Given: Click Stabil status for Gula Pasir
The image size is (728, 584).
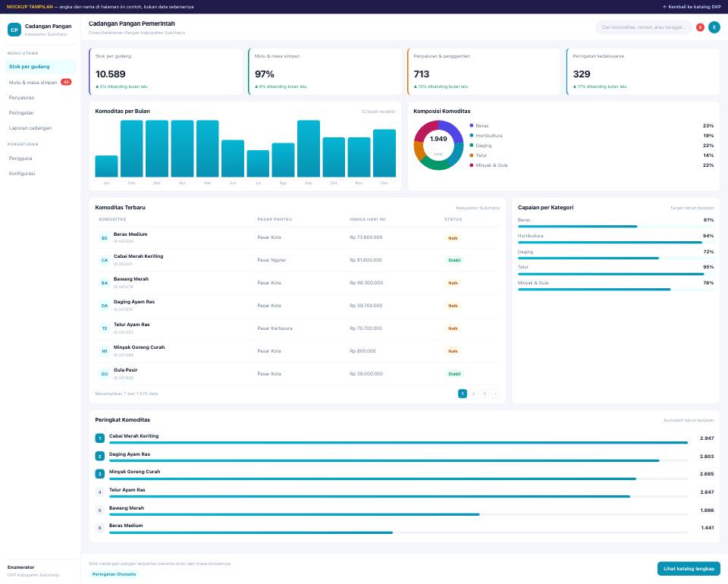Looking at the screenshot, I should [454, 374].
